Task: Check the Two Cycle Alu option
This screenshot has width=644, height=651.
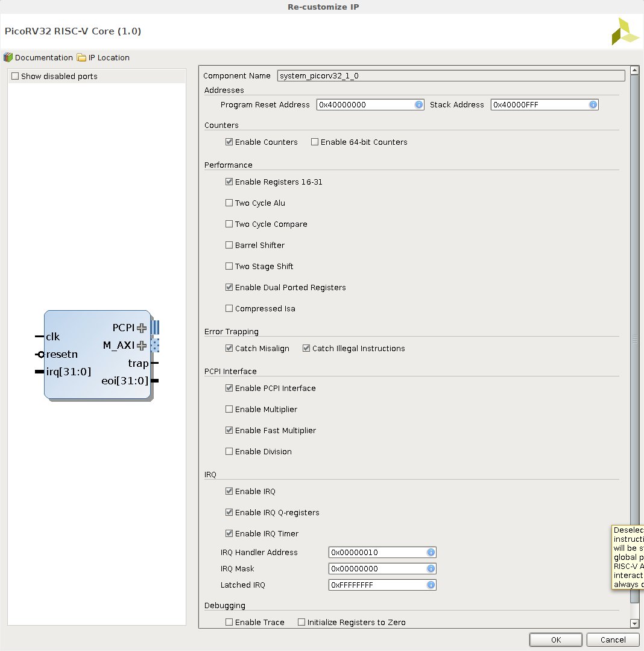Action: (229, 203)
